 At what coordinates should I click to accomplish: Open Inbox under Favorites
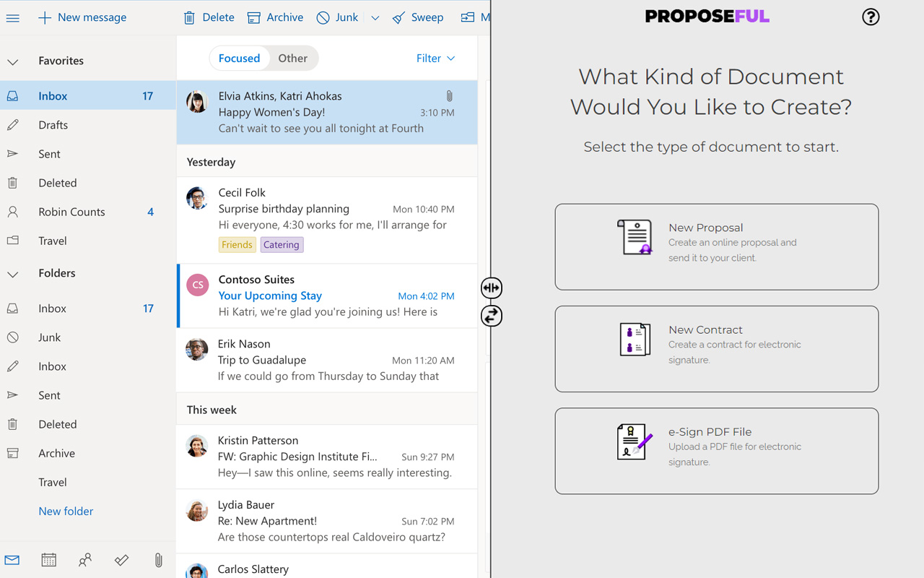tap(88, 96)
